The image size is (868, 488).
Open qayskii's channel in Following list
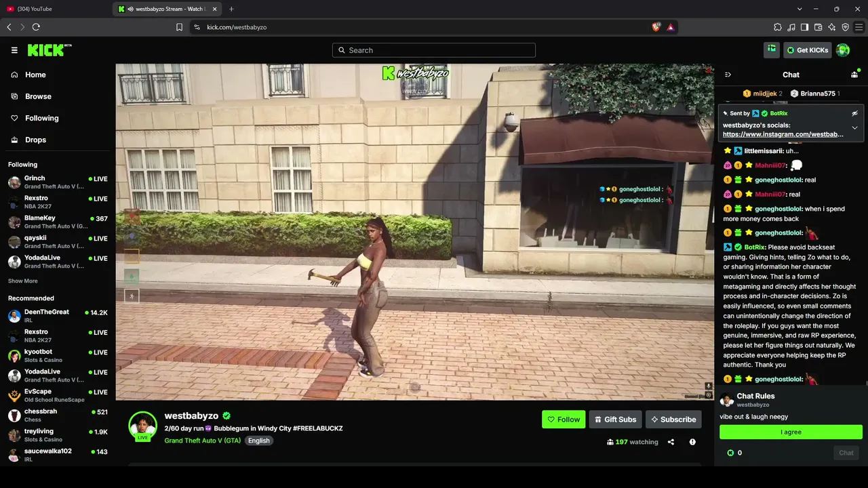[x=58, y=242]
